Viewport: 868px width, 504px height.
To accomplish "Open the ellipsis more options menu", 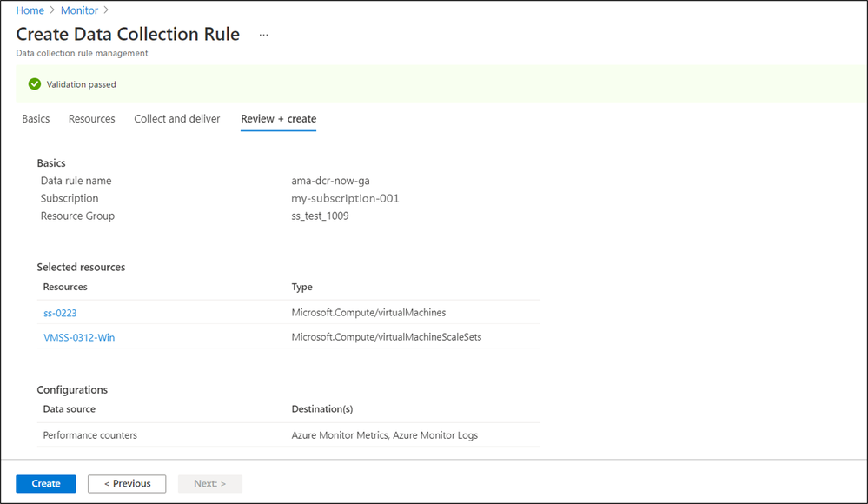I will (263, 35).
